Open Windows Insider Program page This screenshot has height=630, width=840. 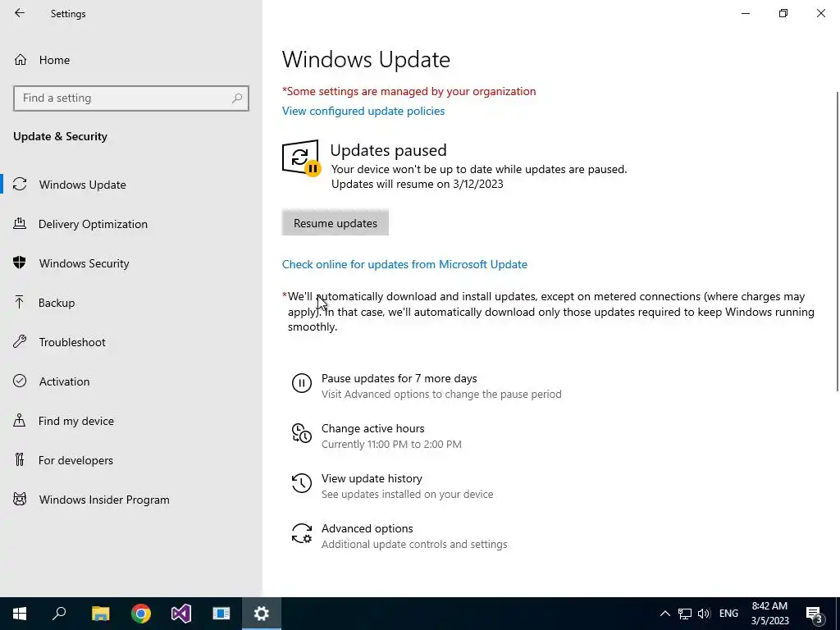[104, 500]
